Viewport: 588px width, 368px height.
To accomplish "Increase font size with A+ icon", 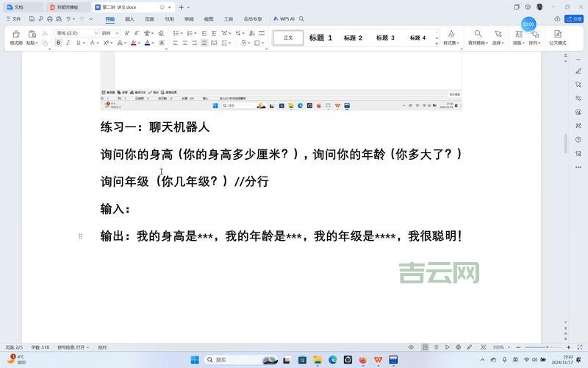I will [126, 33].
